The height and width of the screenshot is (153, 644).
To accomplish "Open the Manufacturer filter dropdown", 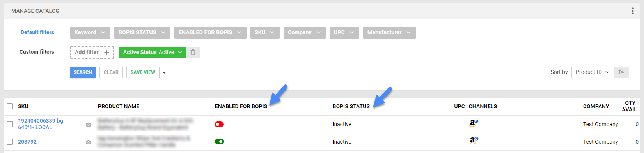I will pyautogui.click(x=389, y=33).
